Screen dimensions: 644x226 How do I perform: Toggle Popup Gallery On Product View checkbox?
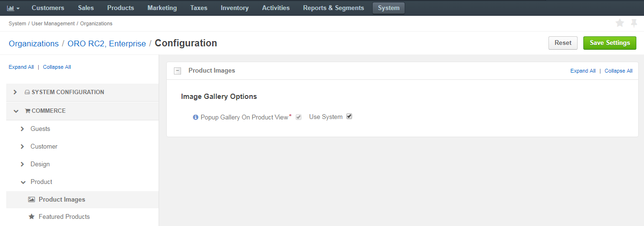299,117
